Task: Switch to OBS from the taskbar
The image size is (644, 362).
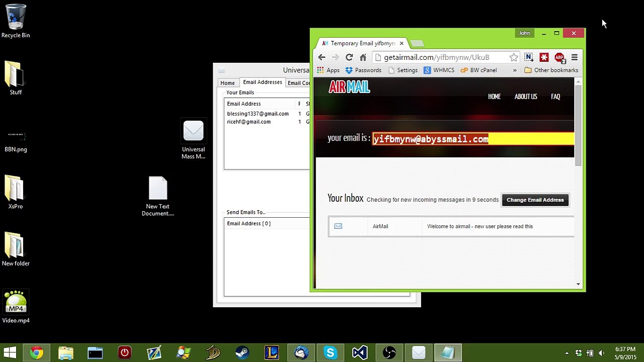Action: coord(389,353)
